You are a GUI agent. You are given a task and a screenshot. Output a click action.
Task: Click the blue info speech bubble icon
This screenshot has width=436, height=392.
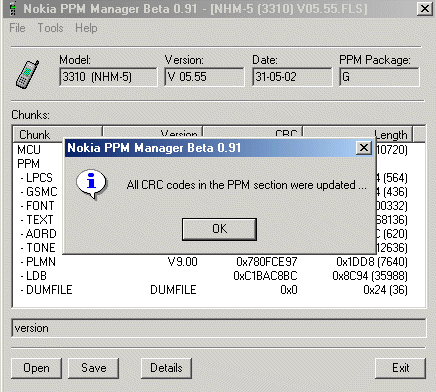pyautogui.click(x=92, y=184)
